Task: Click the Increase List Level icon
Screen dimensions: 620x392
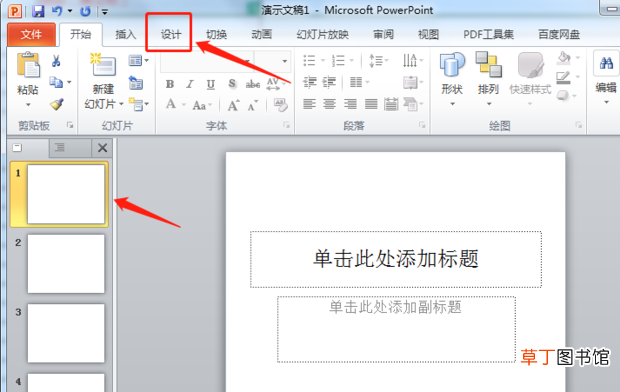Action: tap(329, 82)
